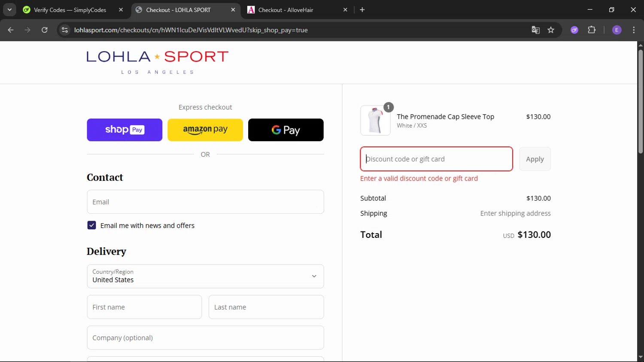The height and width of the screenshot is (362, 644).
Task: Minimize the Chrome window
Action: (x=590, y=9)
